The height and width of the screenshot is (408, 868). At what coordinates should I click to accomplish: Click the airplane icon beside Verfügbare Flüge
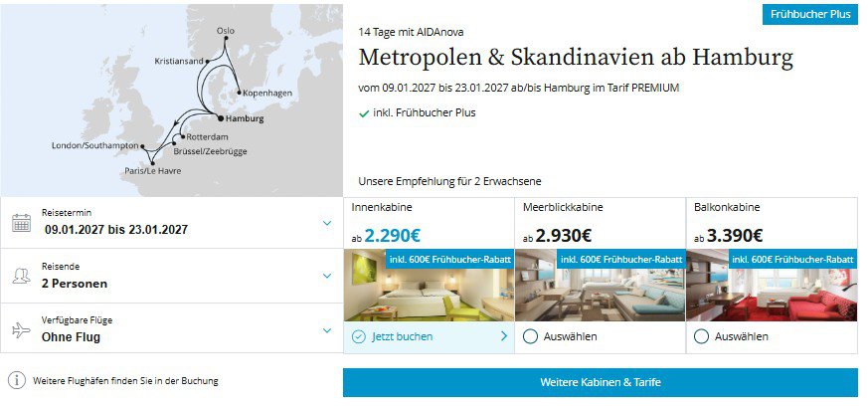point(21,331)
